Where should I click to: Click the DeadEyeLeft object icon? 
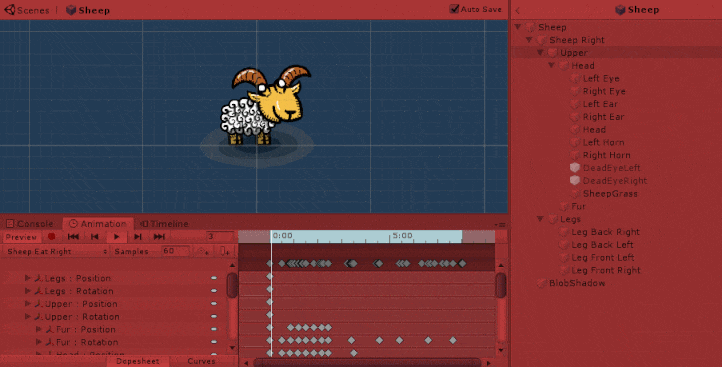tap(575, 168)
